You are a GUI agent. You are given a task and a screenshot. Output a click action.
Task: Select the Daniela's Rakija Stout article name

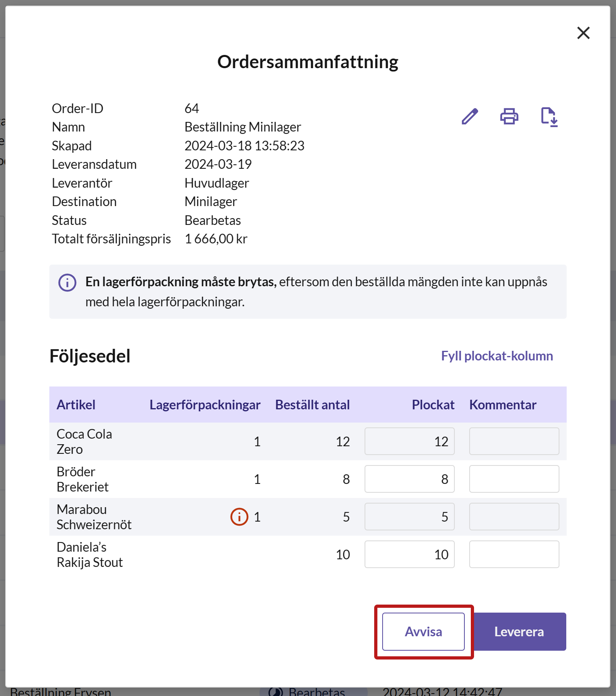pyautogui.click(x=89, y=554)
